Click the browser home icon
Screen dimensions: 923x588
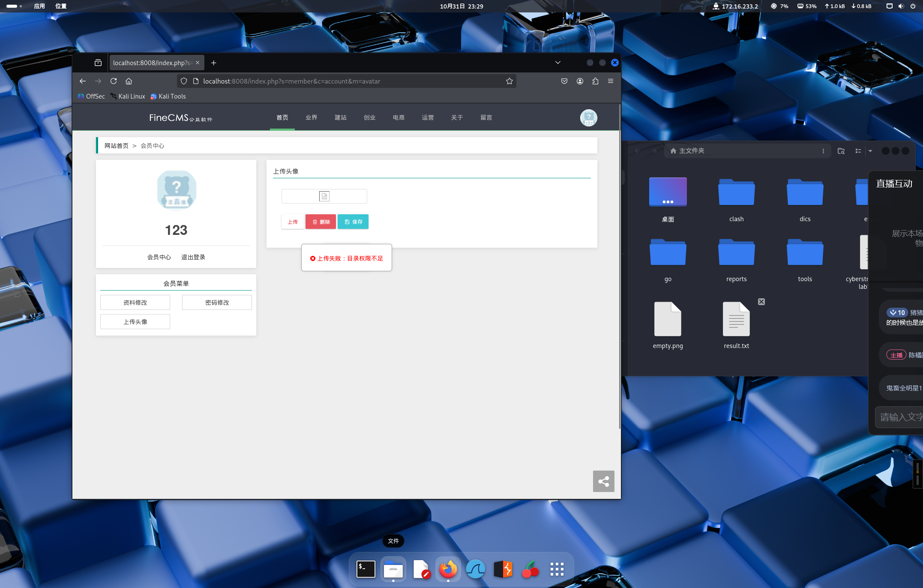(129, 81)
